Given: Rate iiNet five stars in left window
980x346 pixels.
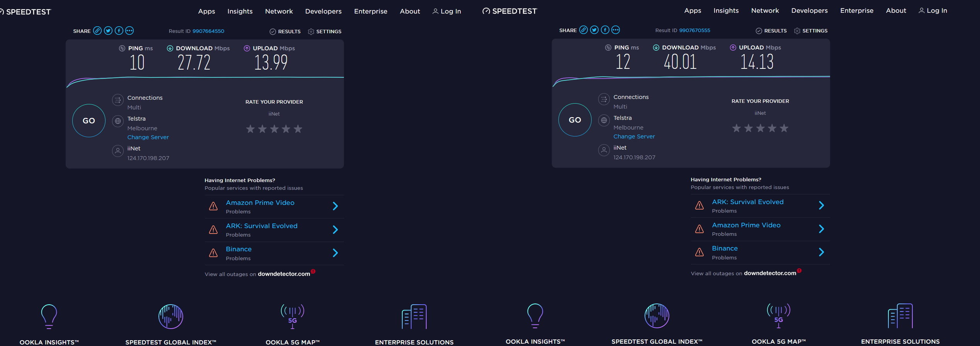Looking at the screenshot, I should tap(298, 129).
